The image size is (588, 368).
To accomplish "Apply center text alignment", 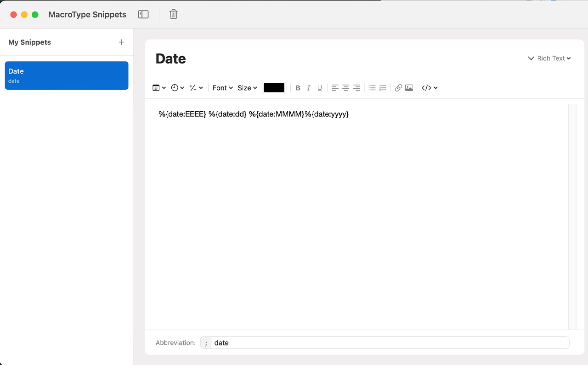I will (x=345, y=87).
